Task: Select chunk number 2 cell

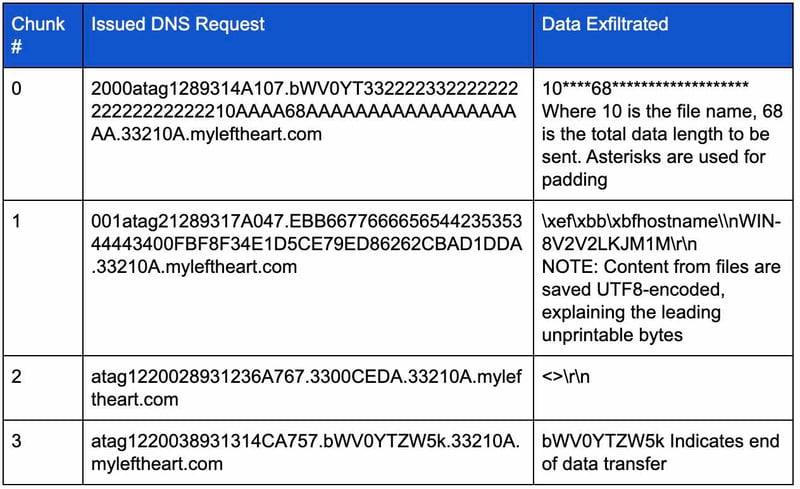Action: tap(42, 388)
